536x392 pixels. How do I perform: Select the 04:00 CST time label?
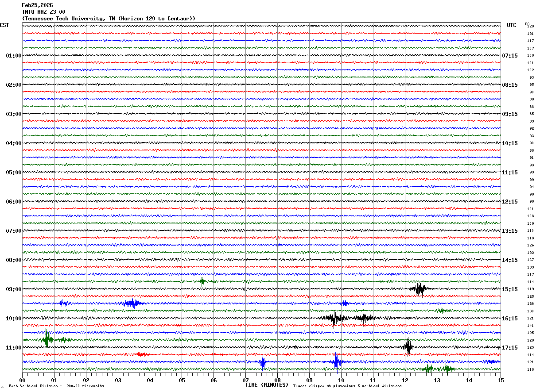[x=14, y=143]
